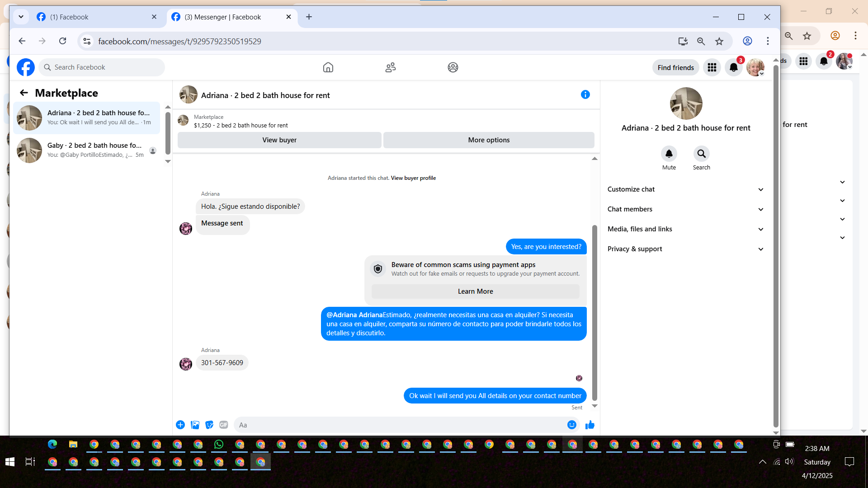
Task: Navigate back in Chrome
Action: click(x=22, y=41)
